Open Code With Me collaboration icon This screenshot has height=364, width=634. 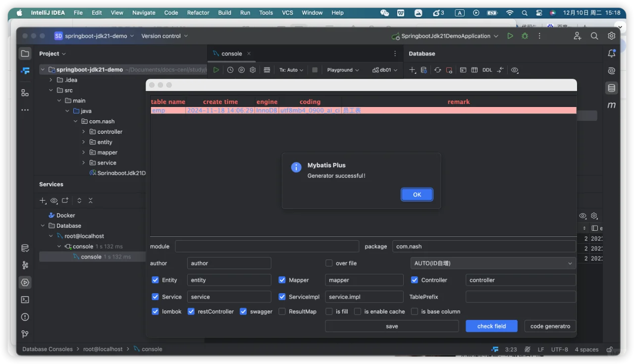pyautogui.click(x=578, y=36)
